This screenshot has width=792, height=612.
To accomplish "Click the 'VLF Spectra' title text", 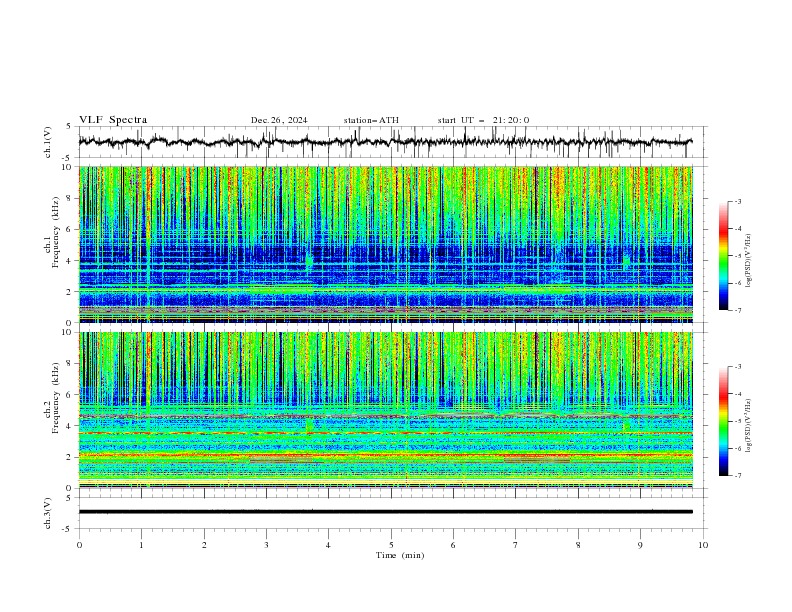I will point(113,120).
